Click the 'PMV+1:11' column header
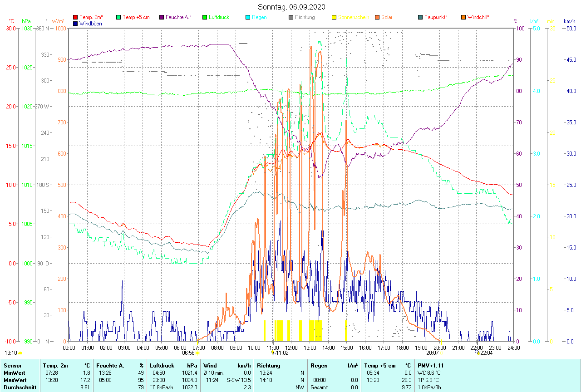Screen dimensions: 581x392 pos(431,365)
